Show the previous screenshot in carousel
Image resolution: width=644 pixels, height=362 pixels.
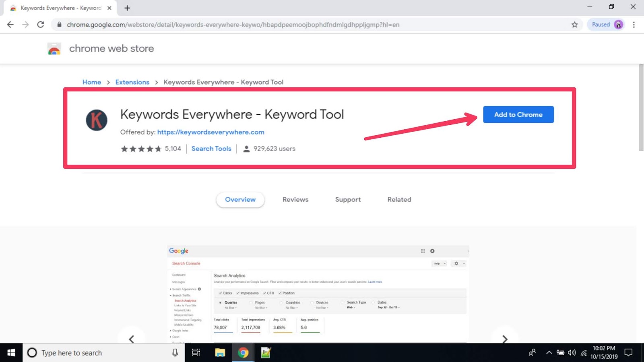pos(132,339)
